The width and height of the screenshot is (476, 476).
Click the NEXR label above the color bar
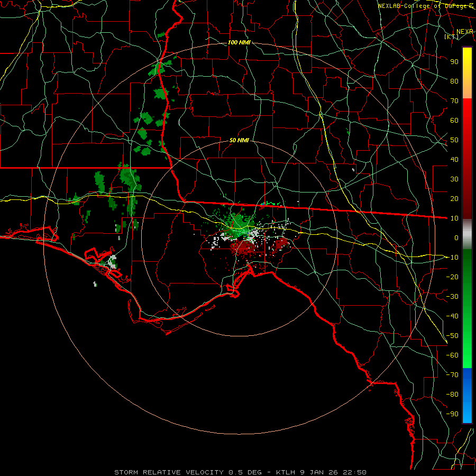[x=464, y=32]
